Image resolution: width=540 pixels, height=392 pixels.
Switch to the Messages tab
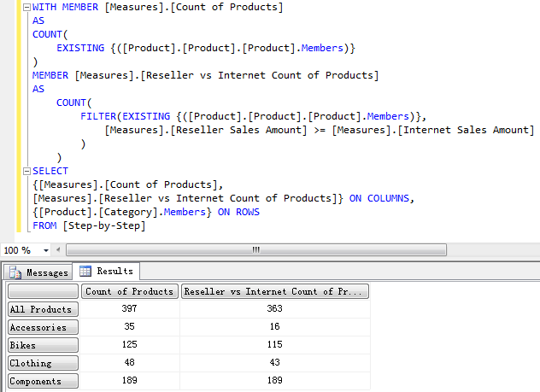click(x=38, y=272)
